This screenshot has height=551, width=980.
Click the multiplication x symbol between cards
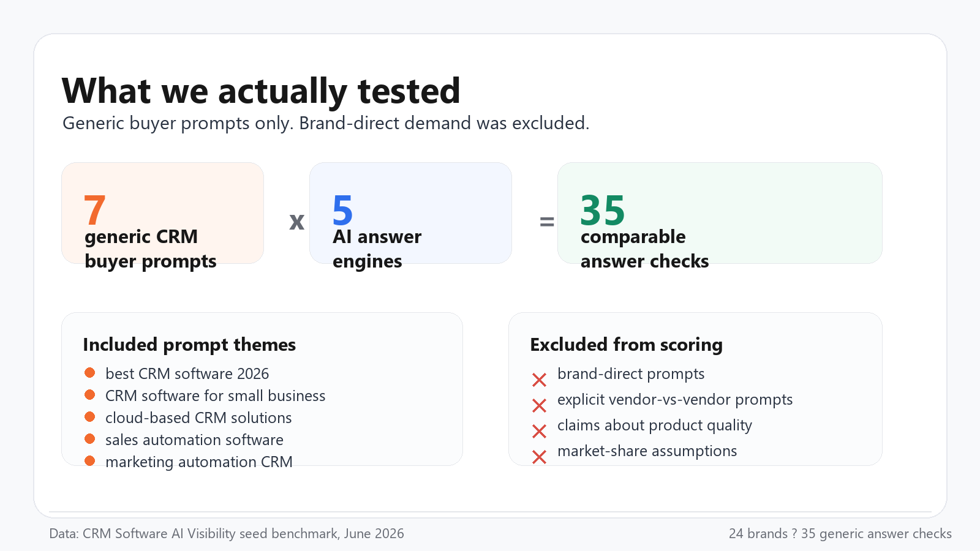297,222
